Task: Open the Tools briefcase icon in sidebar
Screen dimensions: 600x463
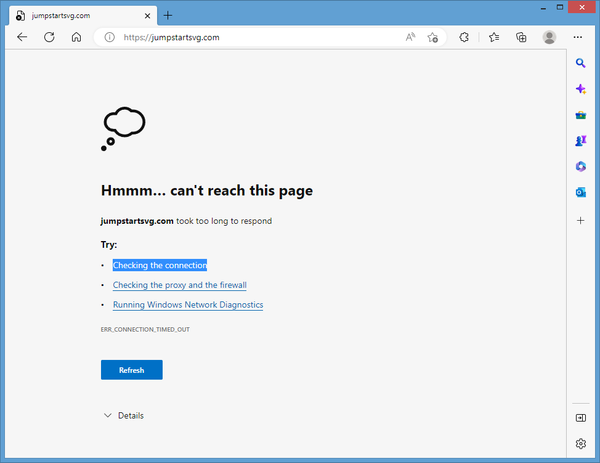Action: (x=580, y=115)
